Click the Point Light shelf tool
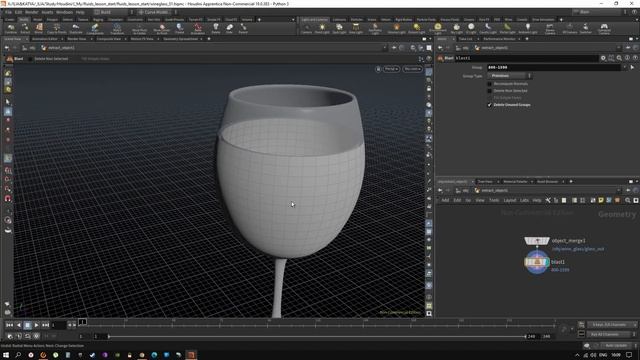 (322, 29)
